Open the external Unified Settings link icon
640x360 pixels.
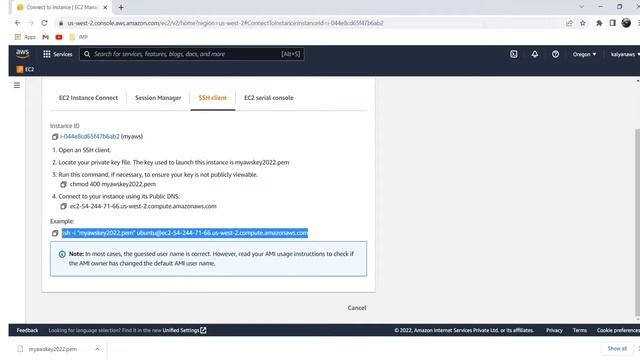pos(203,330)
